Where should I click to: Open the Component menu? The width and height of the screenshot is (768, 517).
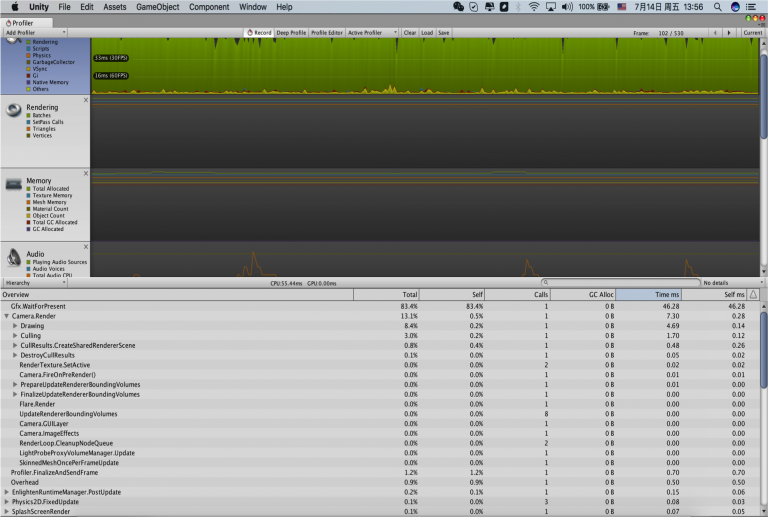click(209, 7)
